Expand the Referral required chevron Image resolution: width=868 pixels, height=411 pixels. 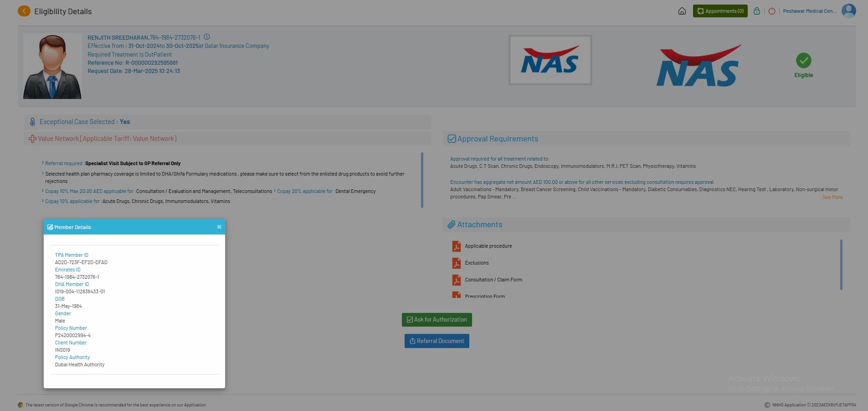(x=43, y=163)
